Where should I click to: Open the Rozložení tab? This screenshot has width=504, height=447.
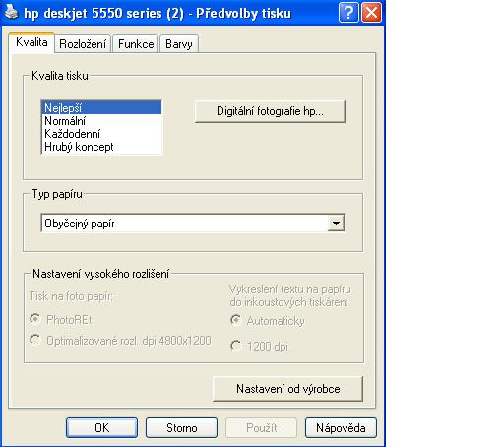click(83, 44)
